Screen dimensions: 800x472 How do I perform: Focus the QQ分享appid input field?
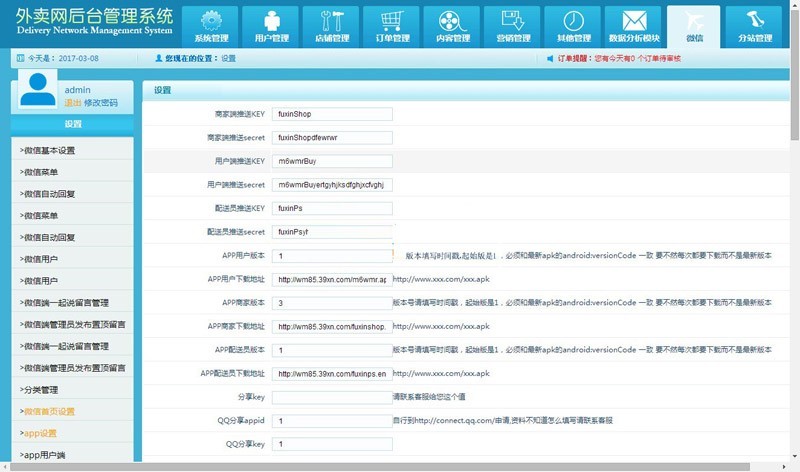(x=332, y=420)
